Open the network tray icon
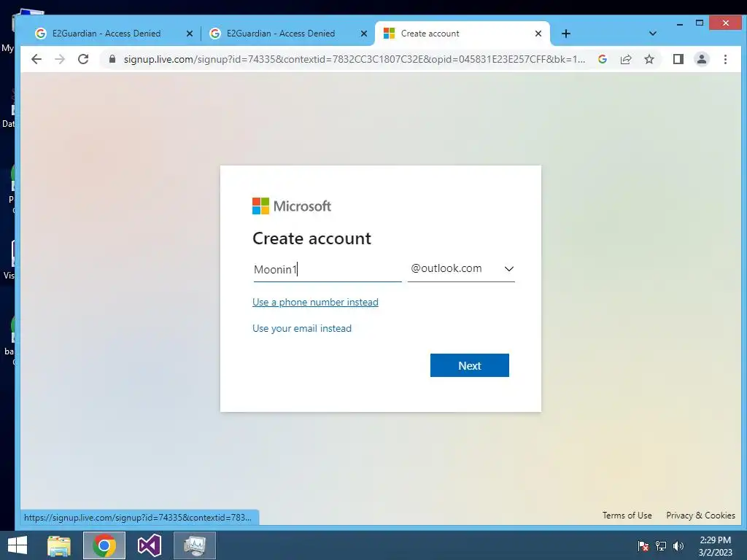The width and height of the screenshot is (747, 560). (661, 545)
